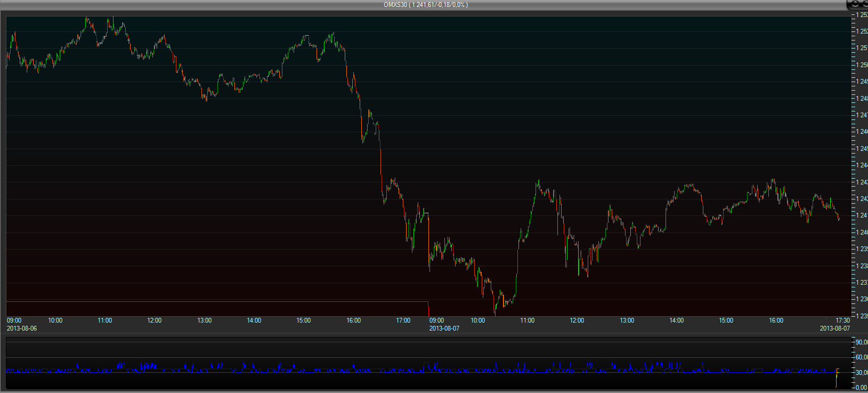Screen dimensions: 868x393
Task: Select the 2013-08-07 date label below second 09:00
Action: point(444,328)
